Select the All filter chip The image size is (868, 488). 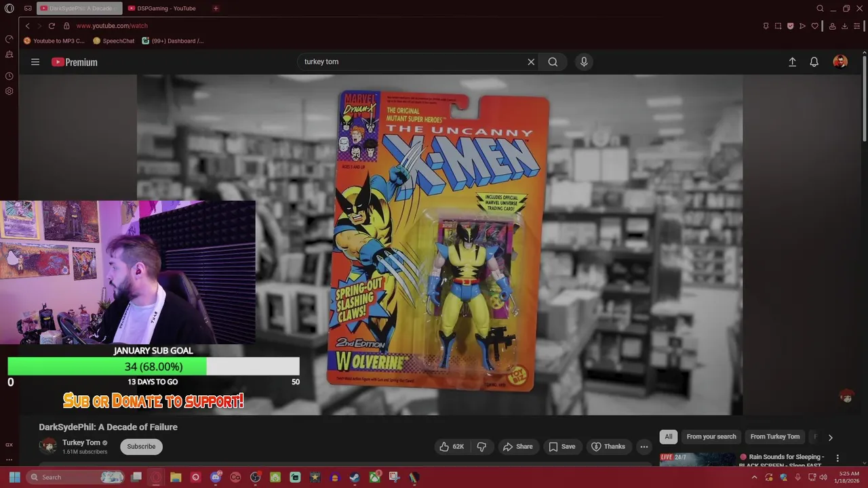point(669,436)
